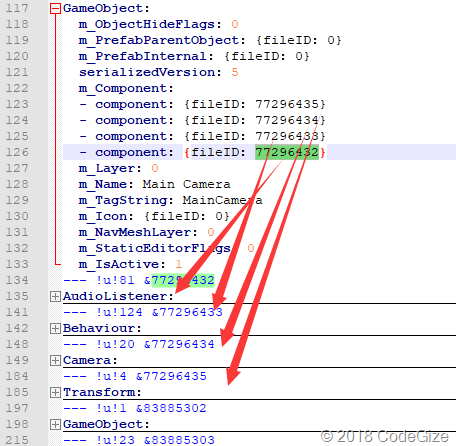This screenshot has width=456, height=446.
Task: Click line number 134 in the margin
Action: (x=17, y=280)
